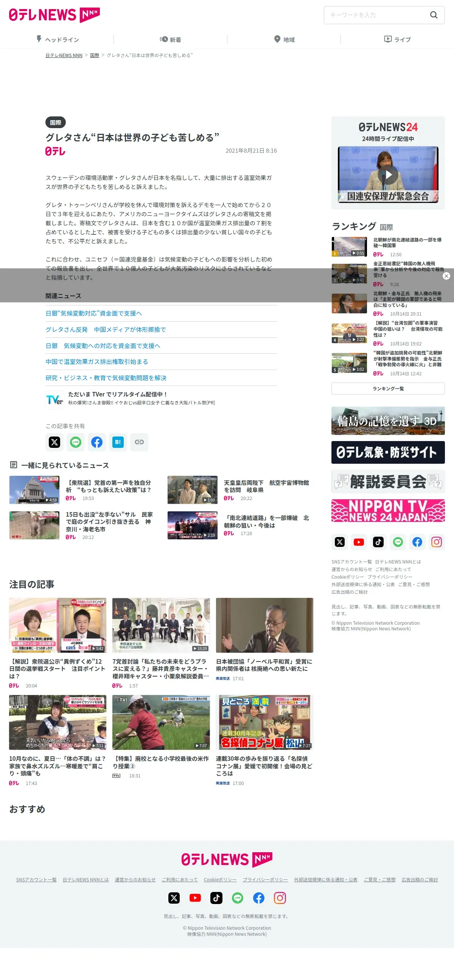Image resolution: width=454 pixels, height=980 pixels.
Task: Click the 日テレNEWS NNN header logo
Action: (x=54, y=15)
